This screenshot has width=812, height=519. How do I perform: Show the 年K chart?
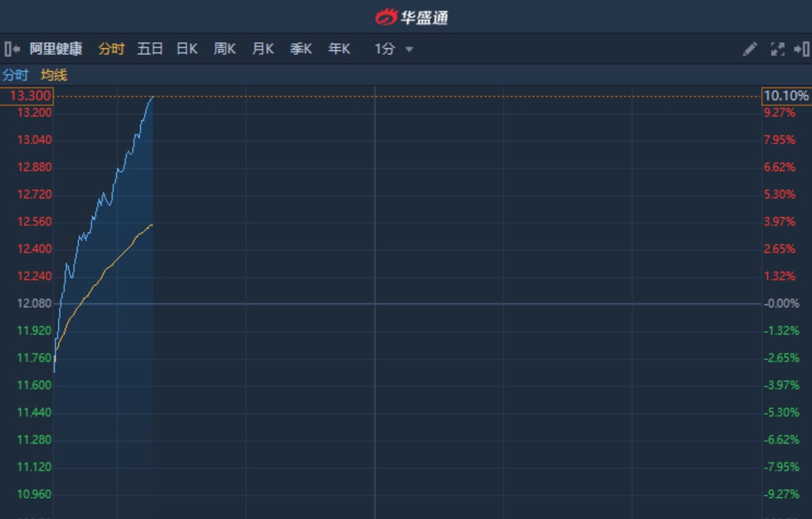[339, 49]
